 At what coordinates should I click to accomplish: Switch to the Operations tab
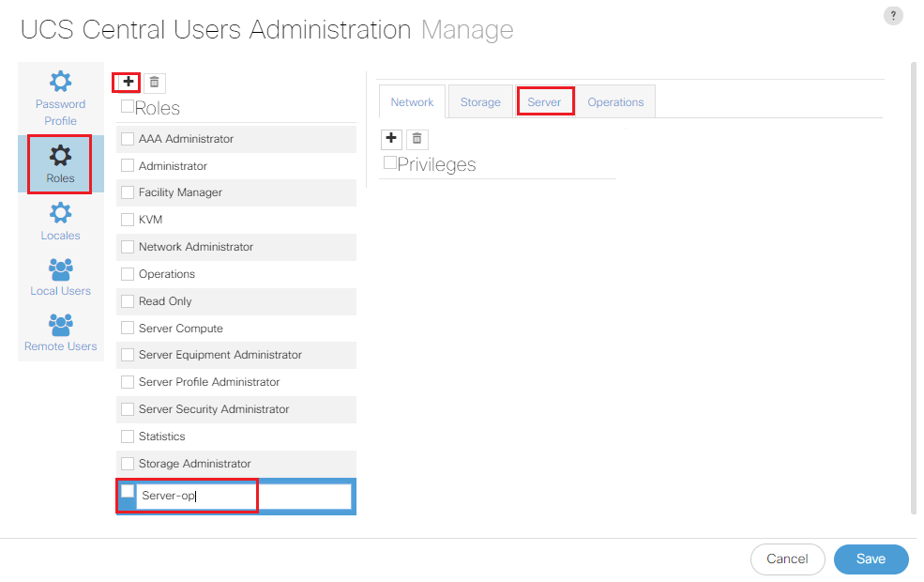(615, 102)
